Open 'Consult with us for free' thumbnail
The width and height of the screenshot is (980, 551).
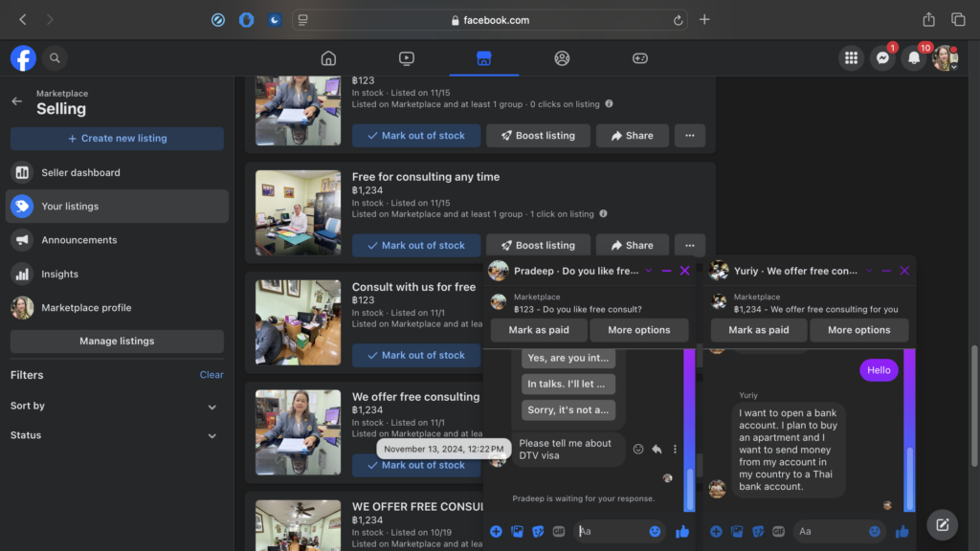point(299,322)
